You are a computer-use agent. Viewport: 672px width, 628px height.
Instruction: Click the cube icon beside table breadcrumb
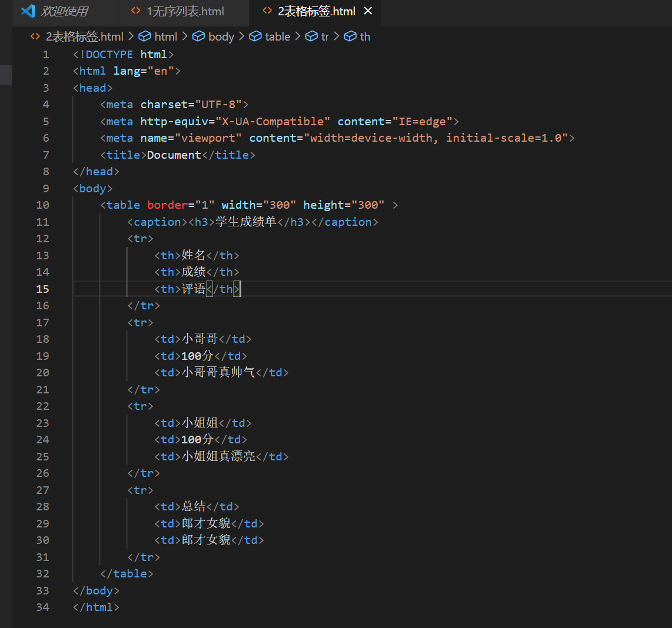255,36
